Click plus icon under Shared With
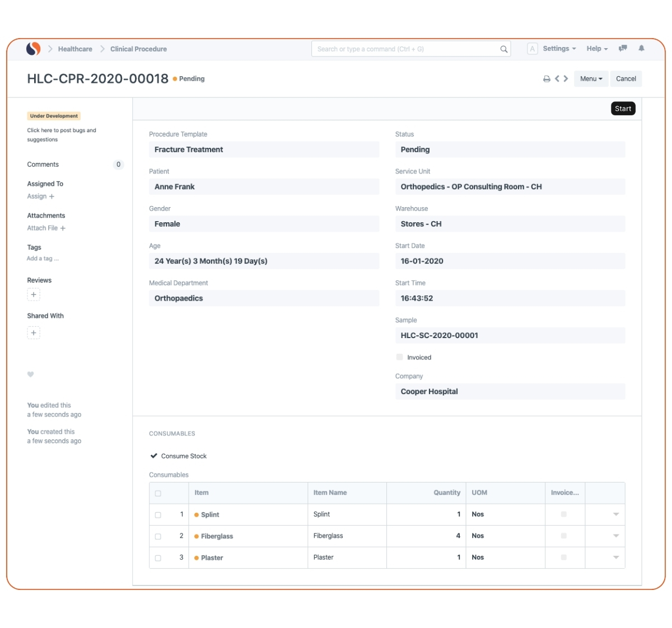This screenshot has width=672, height=628. click(x=34, y=333)
